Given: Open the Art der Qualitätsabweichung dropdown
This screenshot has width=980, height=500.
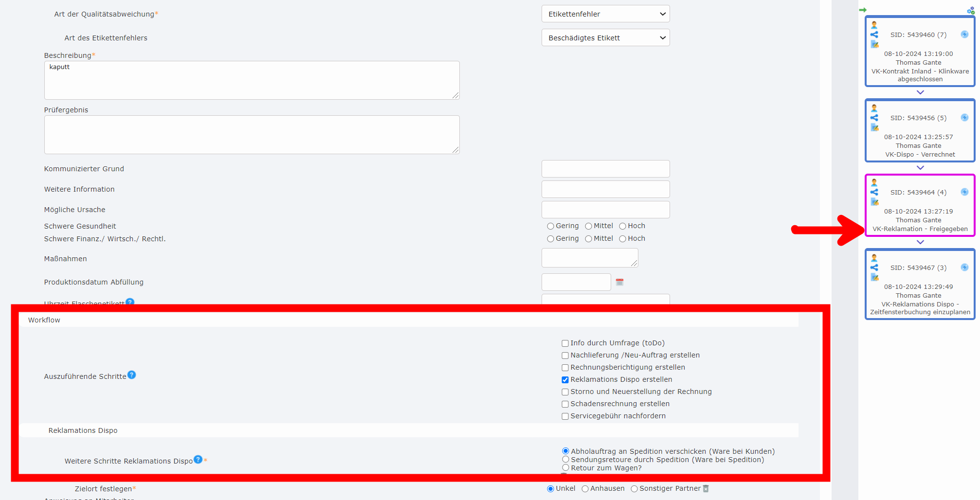Looking at the screenshot, I should (605, 14).
